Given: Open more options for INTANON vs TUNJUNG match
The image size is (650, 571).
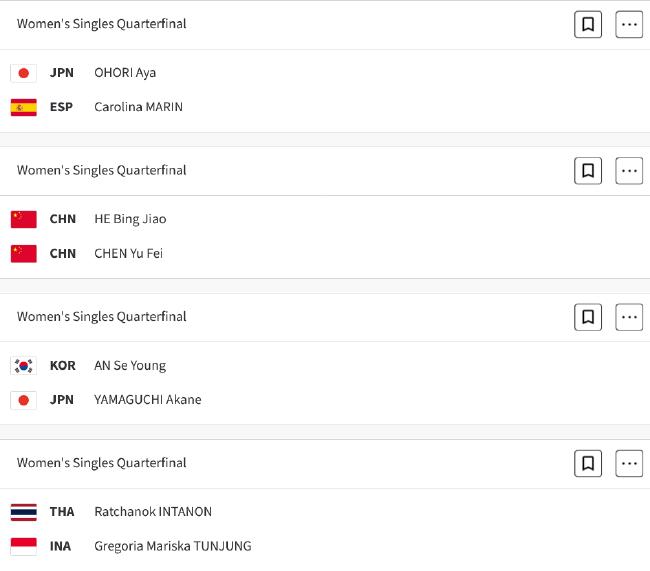Looking at the screenshot, I should (629, 463).
